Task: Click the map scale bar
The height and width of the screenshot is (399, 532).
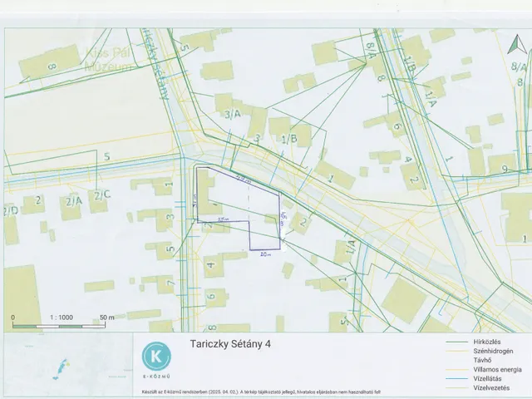Action: tap(59, 326)
